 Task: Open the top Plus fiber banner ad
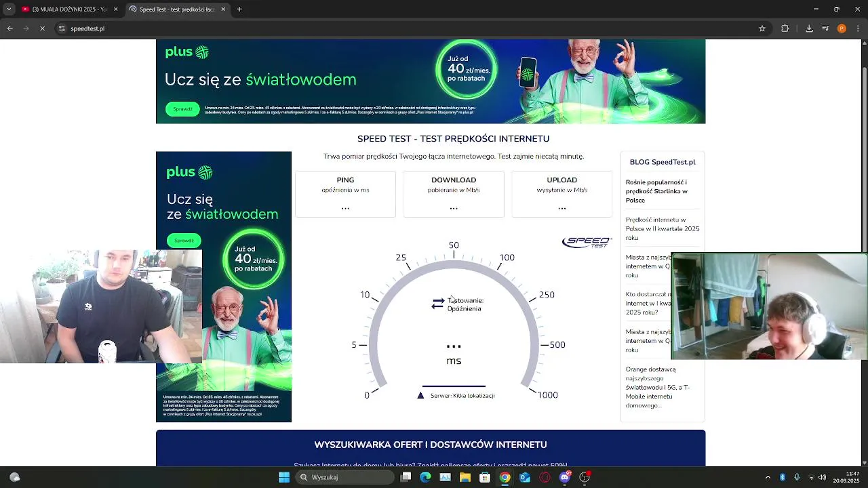click(431, 81)
